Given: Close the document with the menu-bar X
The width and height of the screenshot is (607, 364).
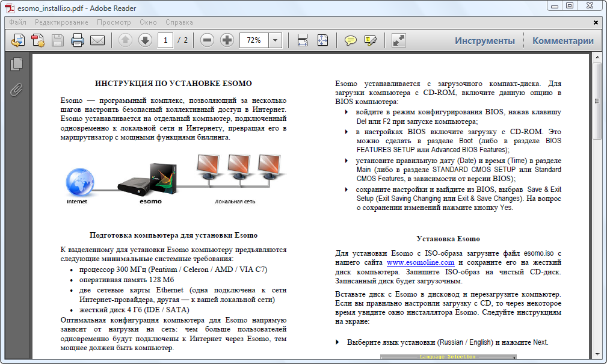Looking at the screenshot, I should 596,22.
